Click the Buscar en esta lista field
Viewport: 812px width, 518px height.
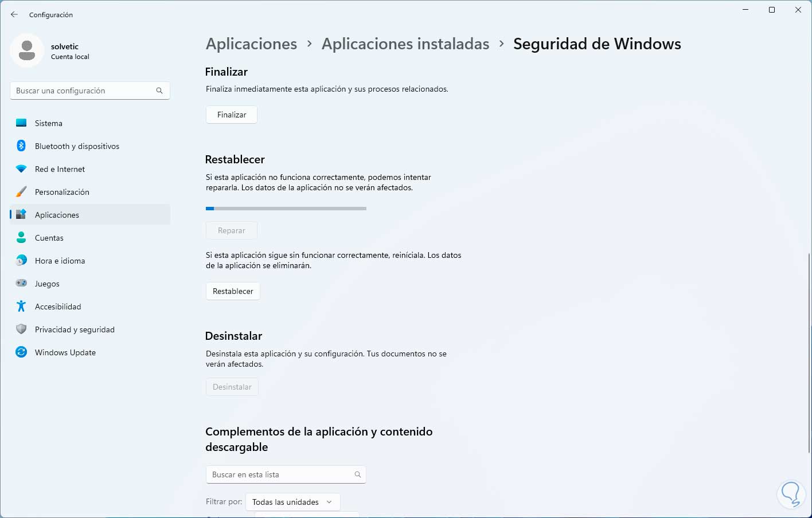tap(286, 474)
